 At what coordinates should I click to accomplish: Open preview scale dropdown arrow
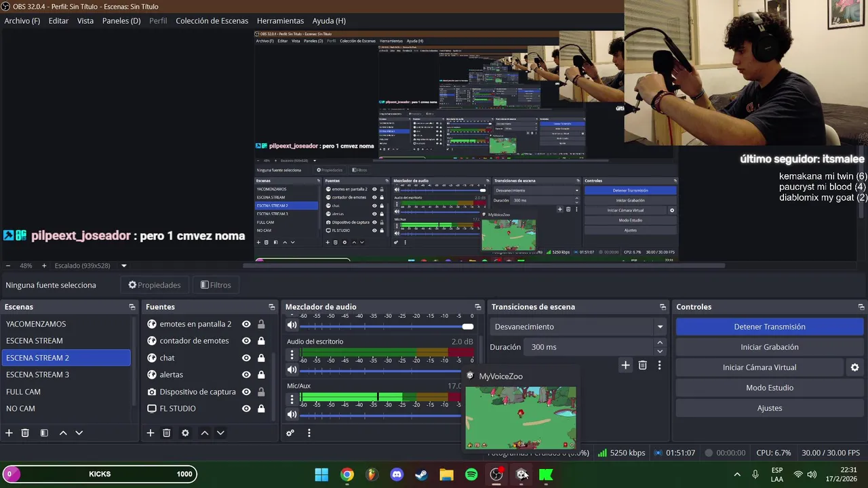[124, 266]
